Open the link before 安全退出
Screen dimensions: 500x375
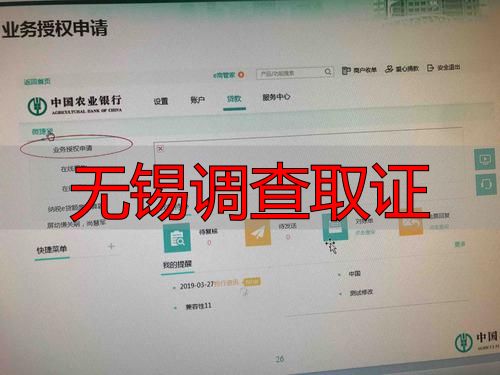coord(402,69)
